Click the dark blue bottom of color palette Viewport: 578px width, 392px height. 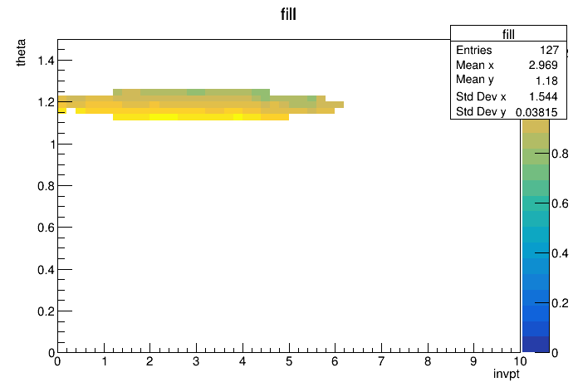[x=536, y=345]
